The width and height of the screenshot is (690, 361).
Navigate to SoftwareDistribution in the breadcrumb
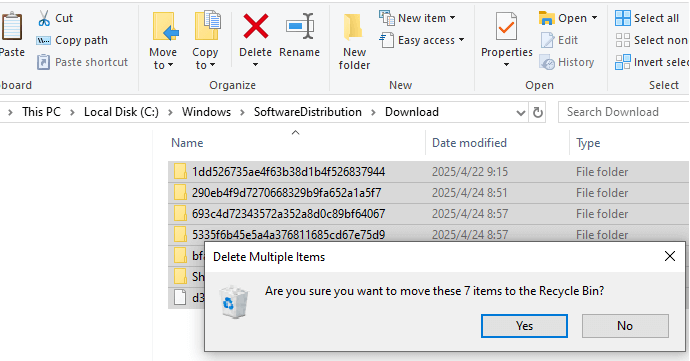click(308, 112)
